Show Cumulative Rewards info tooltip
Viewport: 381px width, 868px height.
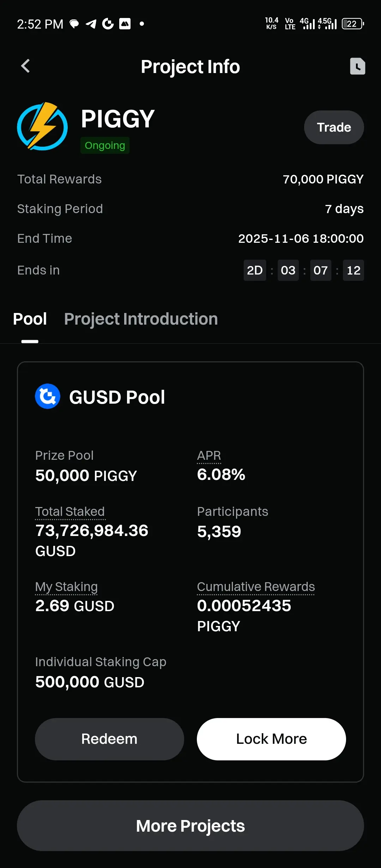(x=256, y=587)
